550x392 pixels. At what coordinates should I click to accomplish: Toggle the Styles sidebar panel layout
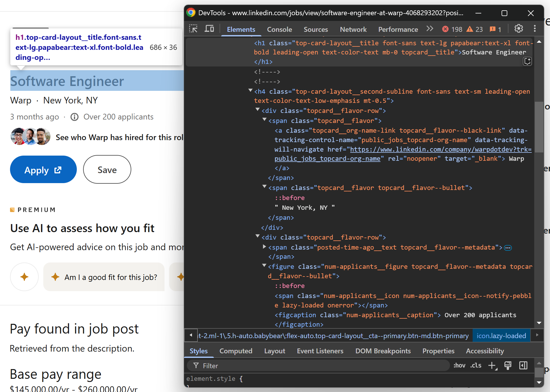523,365
